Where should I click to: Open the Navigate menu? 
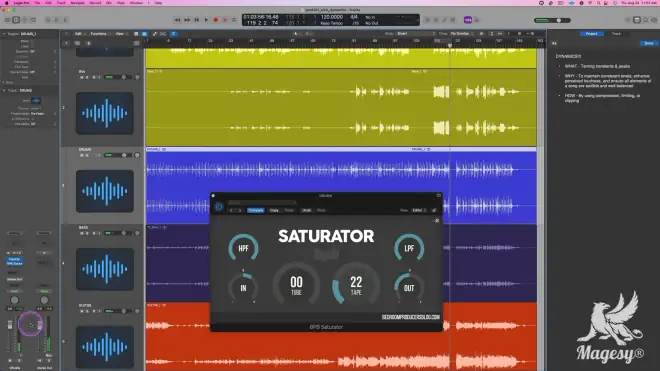77,3
